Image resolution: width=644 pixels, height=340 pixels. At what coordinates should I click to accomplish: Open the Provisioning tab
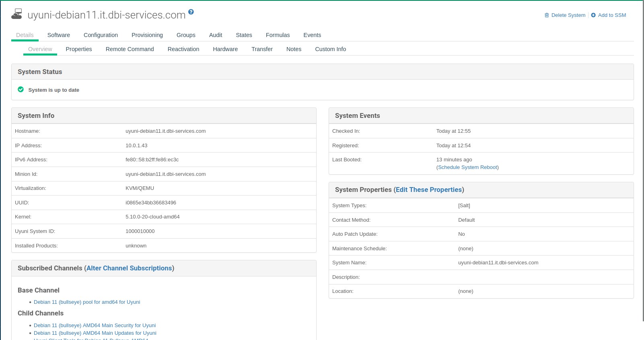coord(147,35)
